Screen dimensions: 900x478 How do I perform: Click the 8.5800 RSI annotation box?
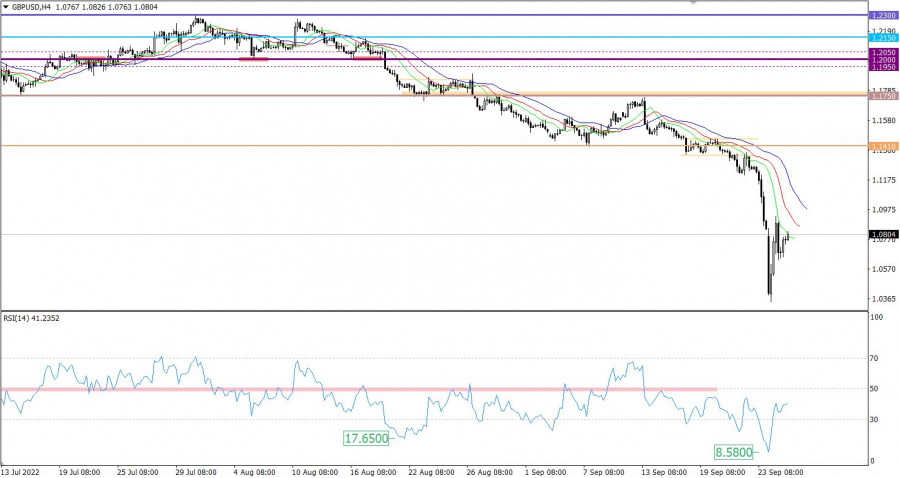click(x=732, y=452)
